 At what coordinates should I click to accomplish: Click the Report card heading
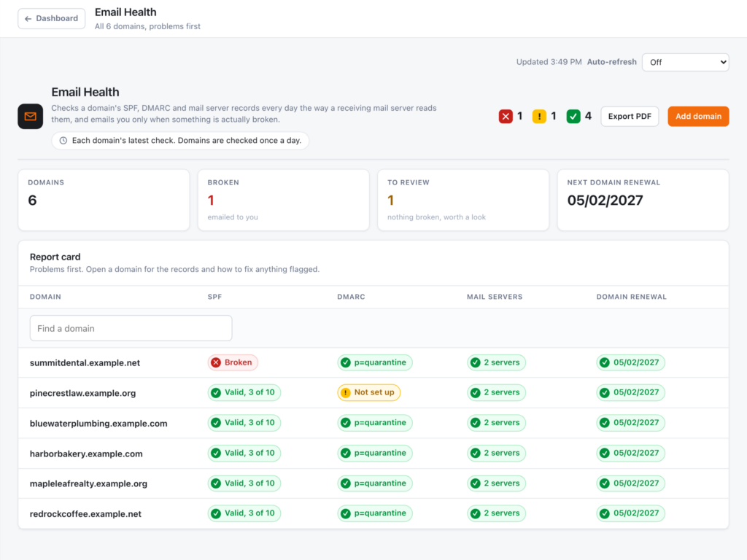click(x=55, y=257)
